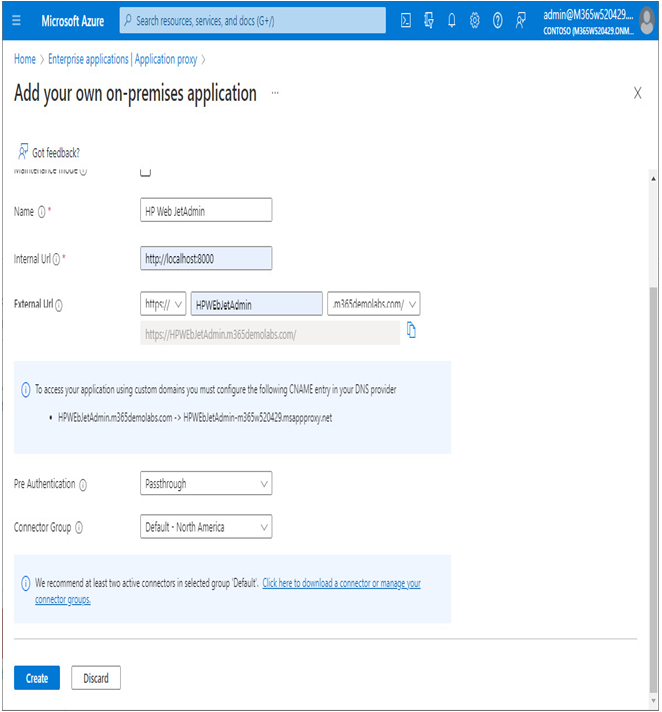Open the Help question mark icon
Image resolution: width=662 pixels, height=712 pixels.
[x=498, y=20]
